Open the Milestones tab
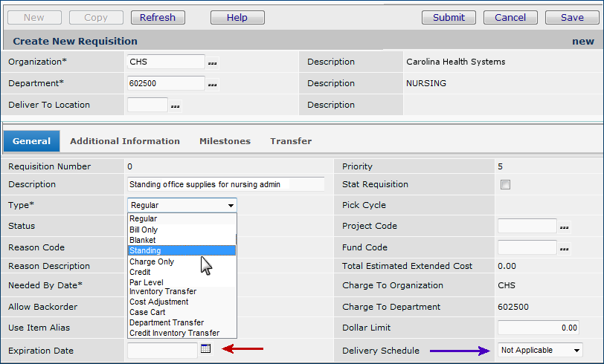This screenshot has width=604, height=364. click(x=225, y=141)
